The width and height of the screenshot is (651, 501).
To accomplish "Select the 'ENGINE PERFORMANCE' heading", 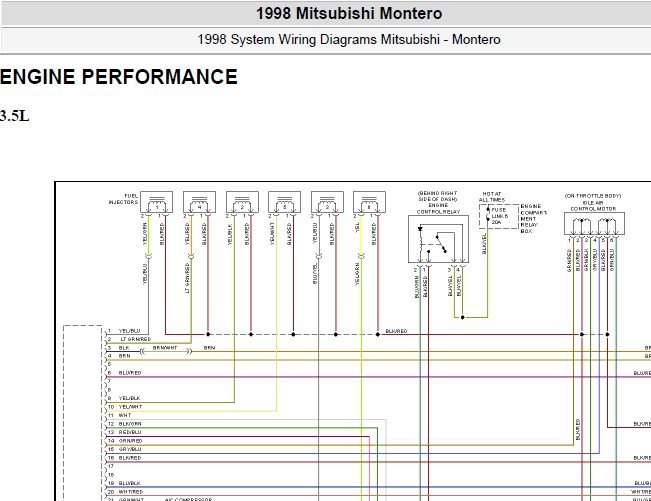I will click(x=119, y=77).
